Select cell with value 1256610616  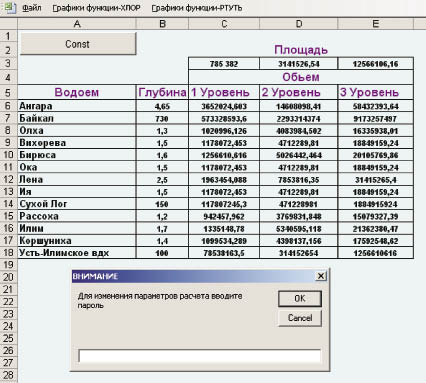coord(376,253)
